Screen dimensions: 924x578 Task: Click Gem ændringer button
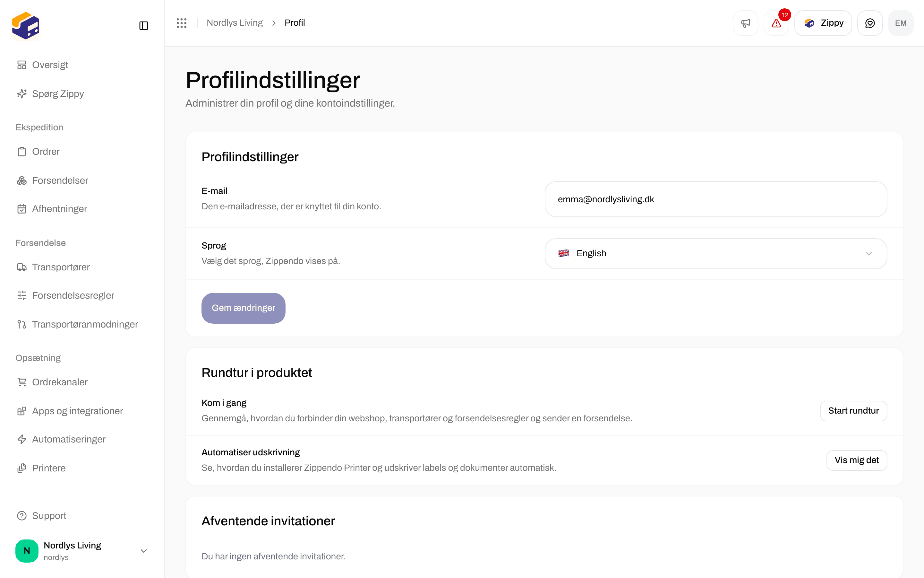point(243,308)
